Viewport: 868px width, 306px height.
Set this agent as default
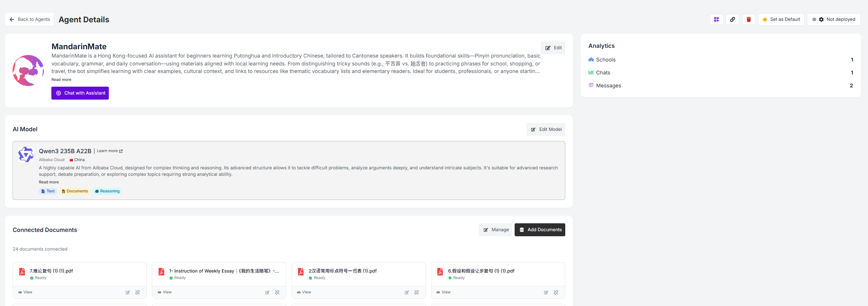pyautogui.click(x=781, y=19)
